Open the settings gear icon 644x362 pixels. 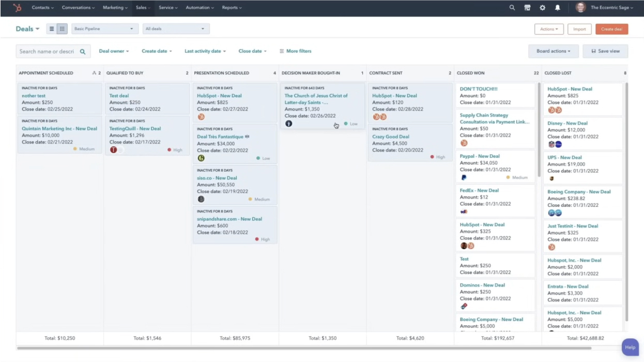(x=542, y=8)
